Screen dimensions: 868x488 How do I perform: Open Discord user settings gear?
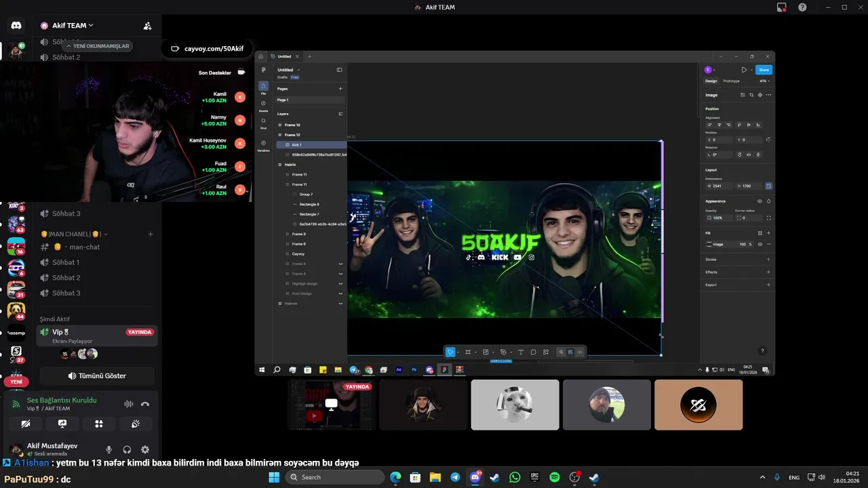(145, 449)
